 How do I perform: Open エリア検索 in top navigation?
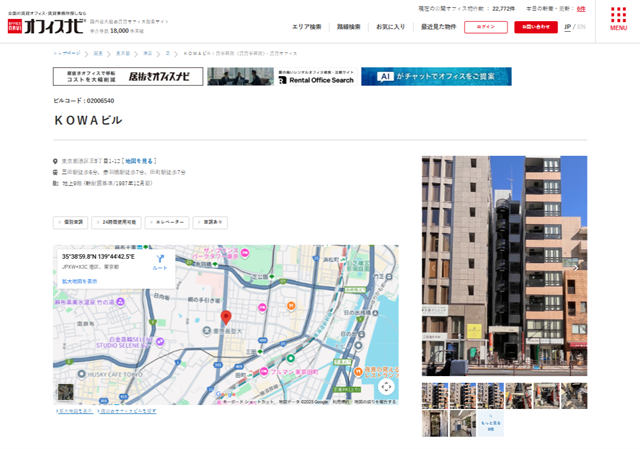pos(307,27)
